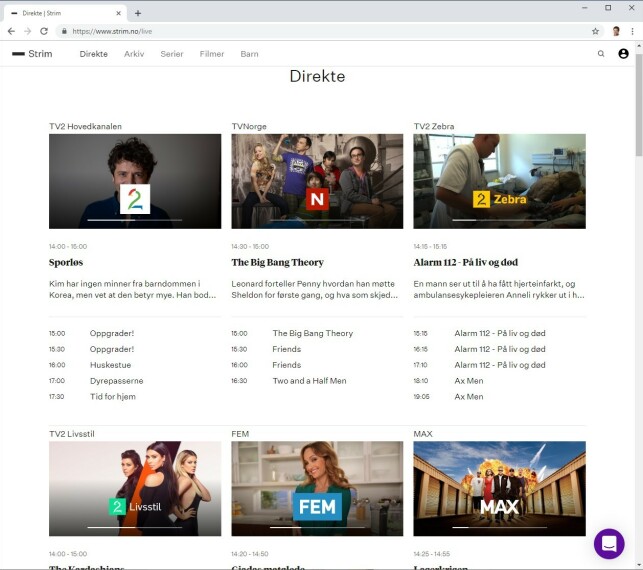The width and height of the screenshot is (643, 570).
Task: Select the Direkte | Strim browser tab
Action: [x=66, y=13]
